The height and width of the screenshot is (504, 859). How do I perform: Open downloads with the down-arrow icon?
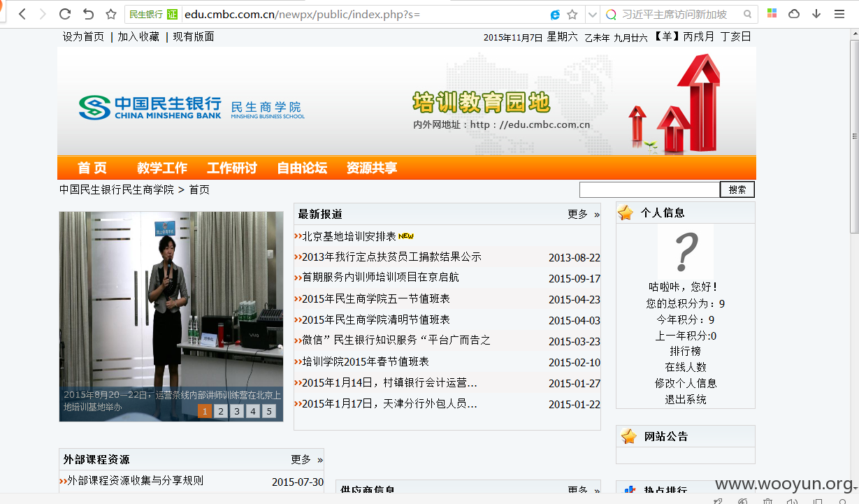[816, 14]
